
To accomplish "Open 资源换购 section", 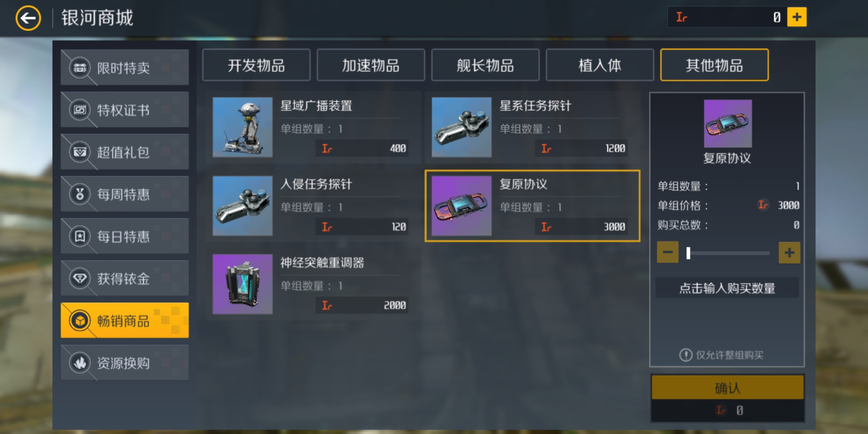I will point(125,363).
